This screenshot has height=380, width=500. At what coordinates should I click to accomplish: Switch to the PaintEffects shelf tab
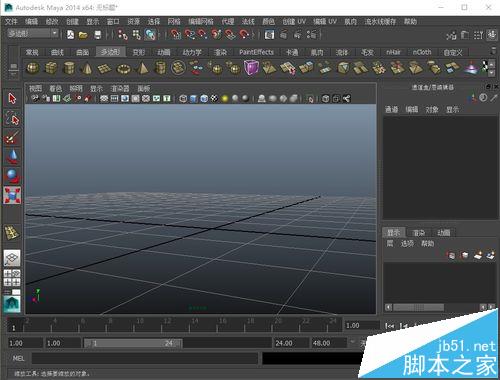[256, 52]
